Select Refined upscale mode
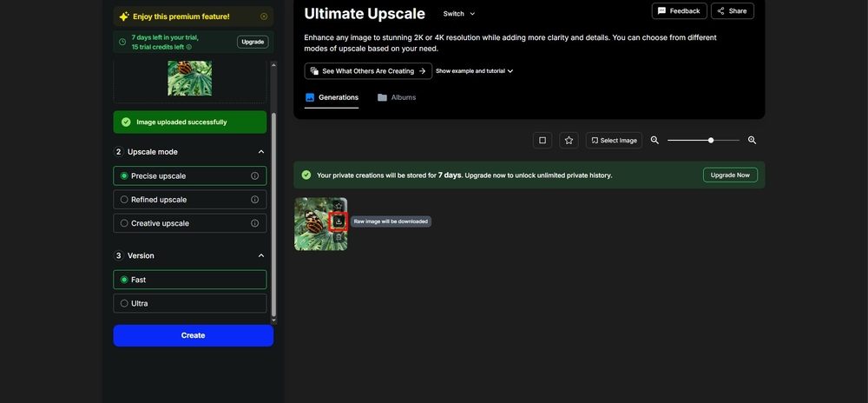Viewport: 868px width, 403px height. [x=190, y=200]
